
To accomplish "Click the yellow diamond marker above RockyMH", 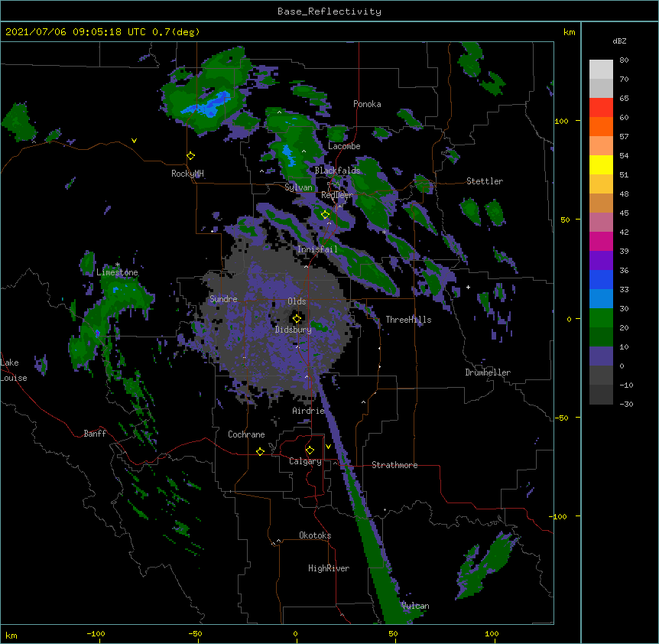I will coord(191,155).
